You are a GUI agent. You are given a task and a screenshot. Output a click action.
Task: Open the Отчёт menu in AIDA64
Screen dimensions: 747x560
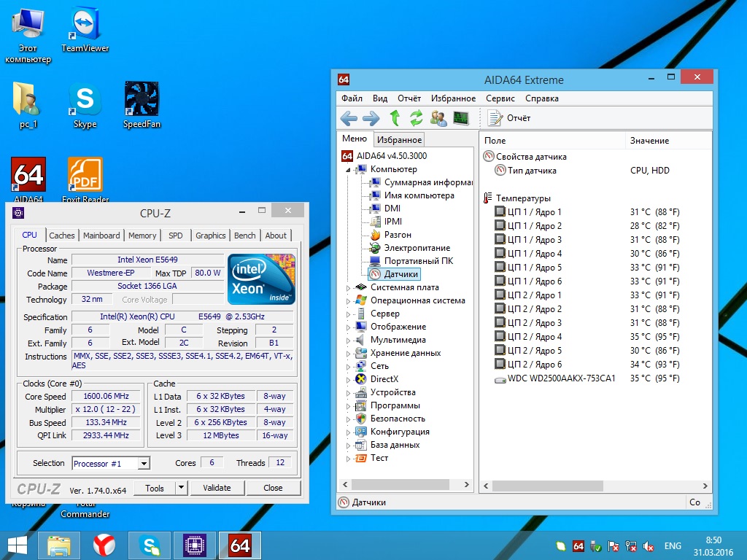coord(409,98)
